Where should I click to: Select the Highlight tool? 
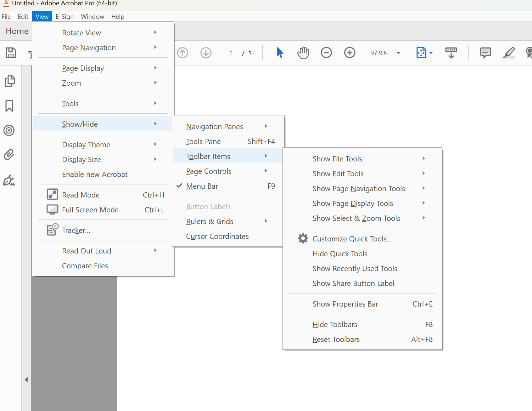pos(508,52)
